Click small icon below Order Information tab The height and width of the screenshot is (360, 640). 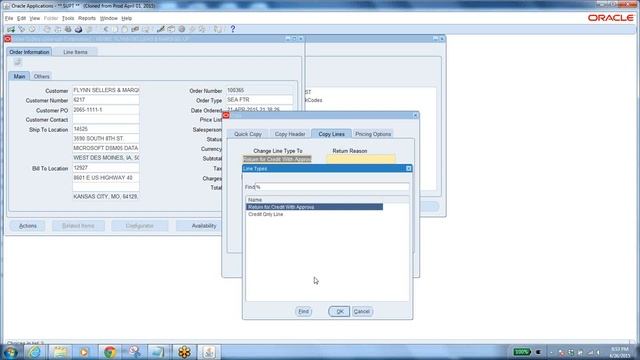point(18,62)
